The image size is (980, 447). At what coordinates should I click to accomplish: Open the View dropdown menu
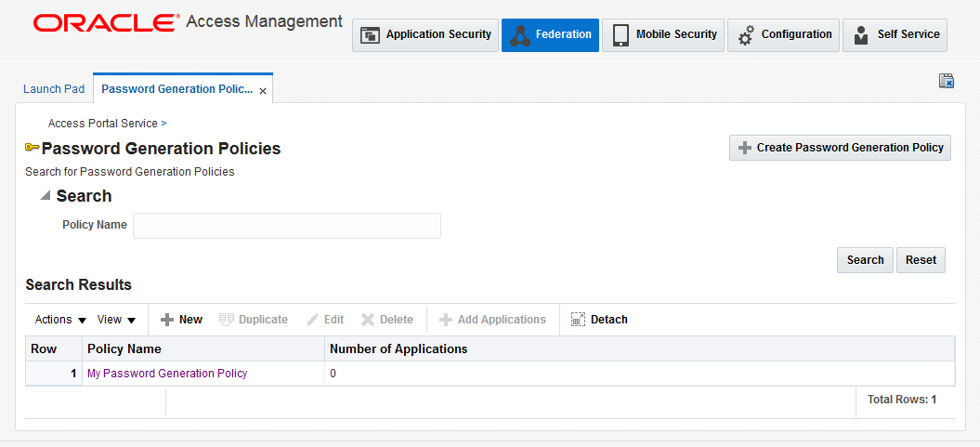click(x=116, y=320)
